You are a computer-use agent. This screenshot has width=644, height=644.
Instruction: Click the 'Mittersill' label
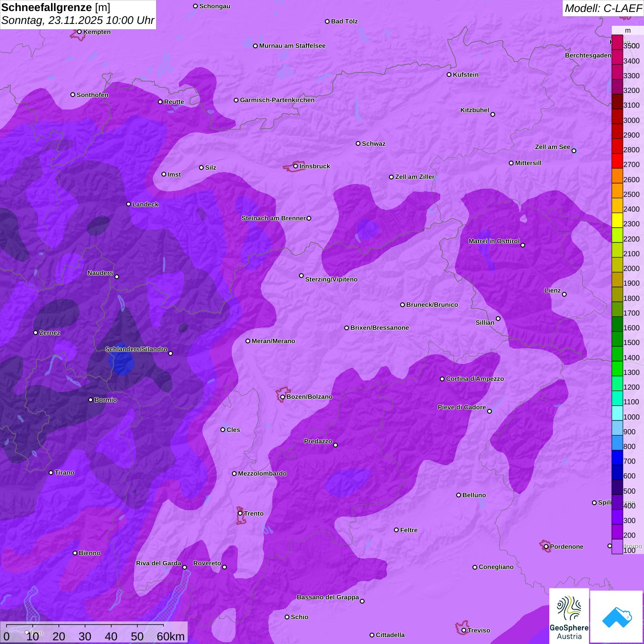(x=528, y=163)
